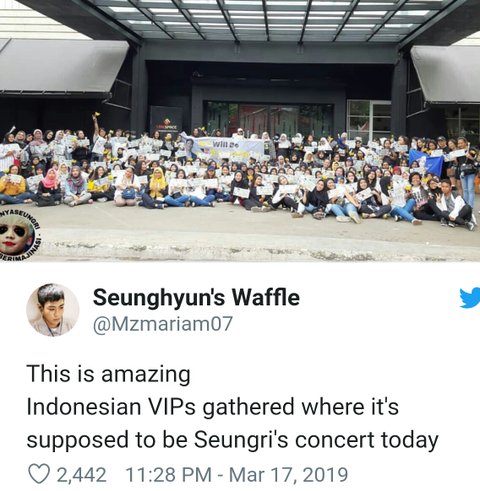Viewport: 480px width, 491px height.
Task: Open the 11:28 PM tweet time
Action: [168, 475]
